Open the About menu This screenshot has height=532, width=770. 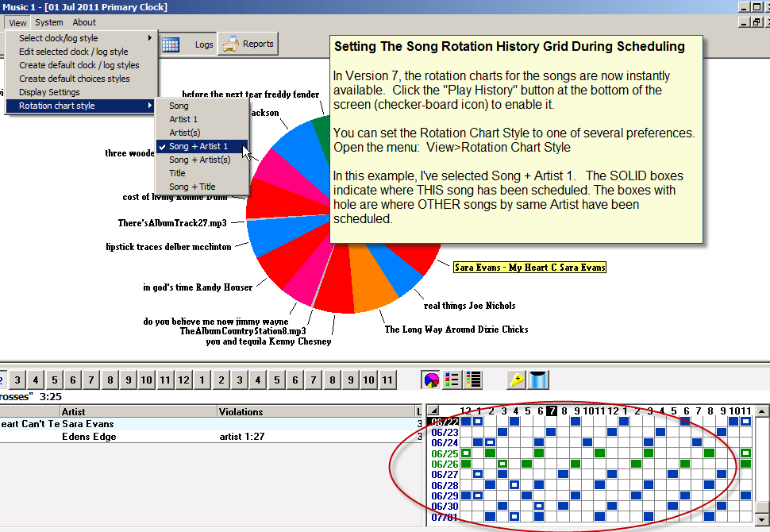(83, 21)
